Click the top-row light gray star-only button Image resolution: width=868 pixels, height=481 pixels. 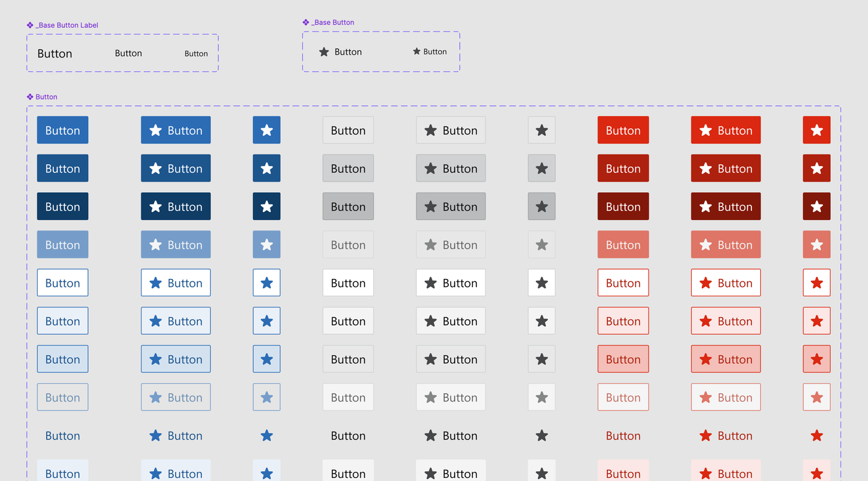pos(542,130)
